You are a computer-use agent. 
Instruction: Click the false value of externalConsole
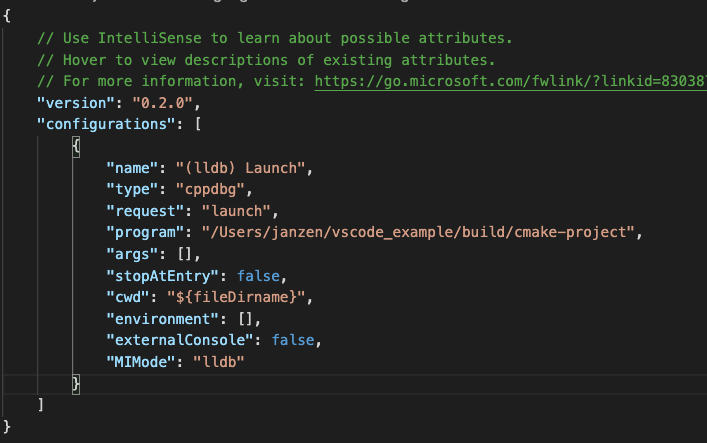tap(293, 340)
